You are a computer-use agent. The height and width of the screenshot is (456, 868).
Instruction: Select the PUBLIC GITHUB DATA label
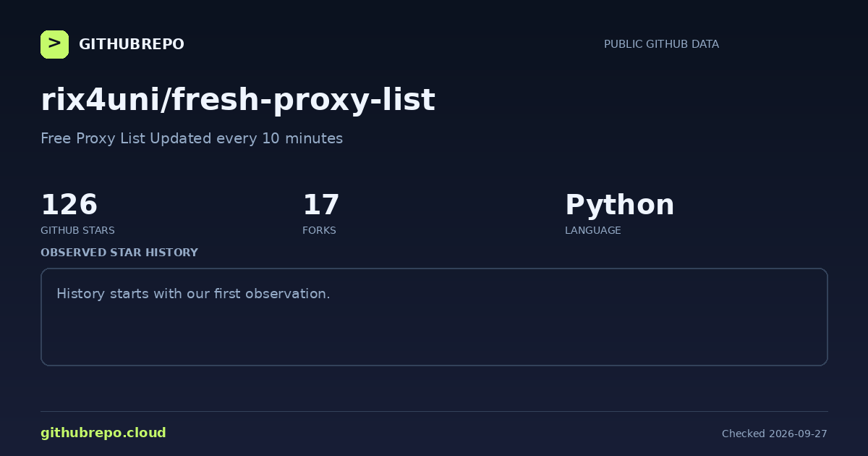(661, 44)
